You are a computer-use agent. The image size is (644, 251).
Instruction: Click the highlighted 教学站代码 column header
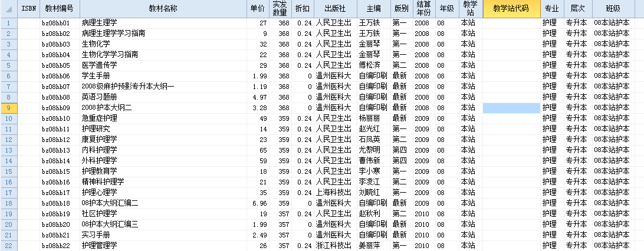click(511, 9)
